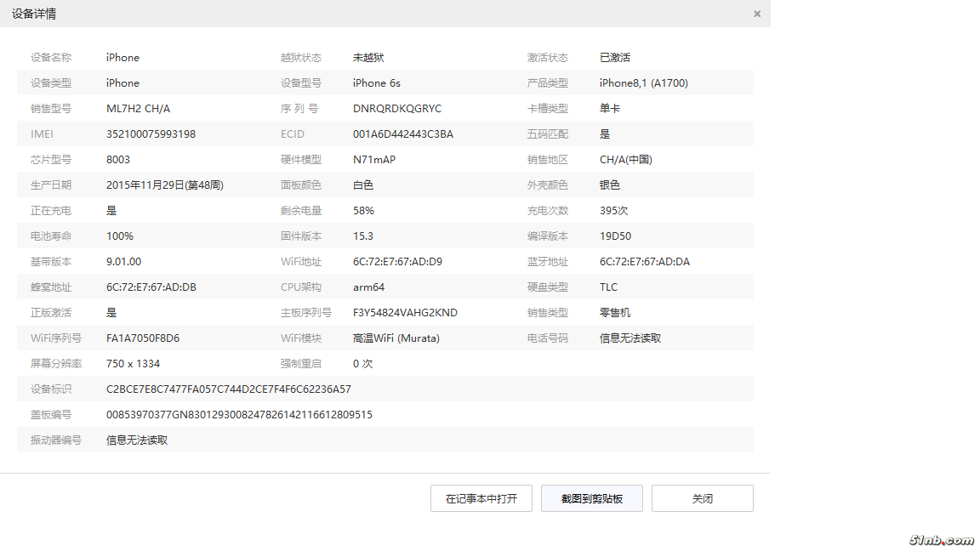The width and height of the screenshot is (980, 551).
Task: Click the cellular address ending in AD:DB
Action: [x=151, y=287]
